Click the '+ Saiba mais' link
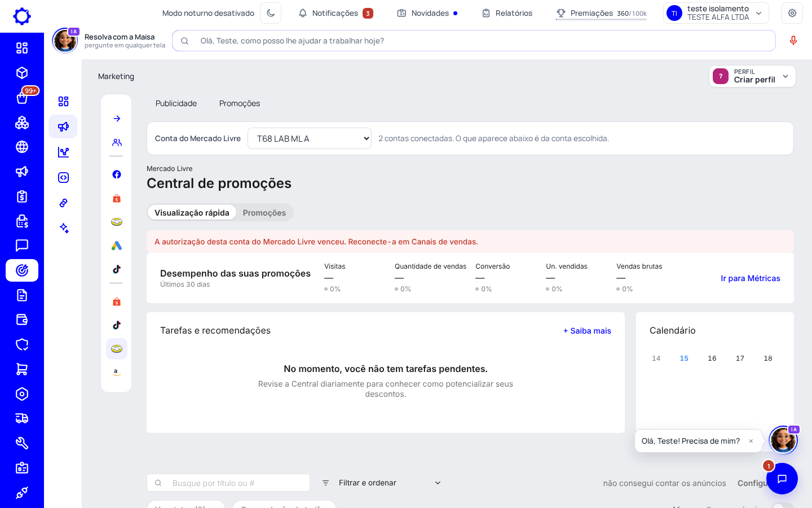Image resolution: width=812 pixels, height=508 pixels. click(x=587, y=331)
